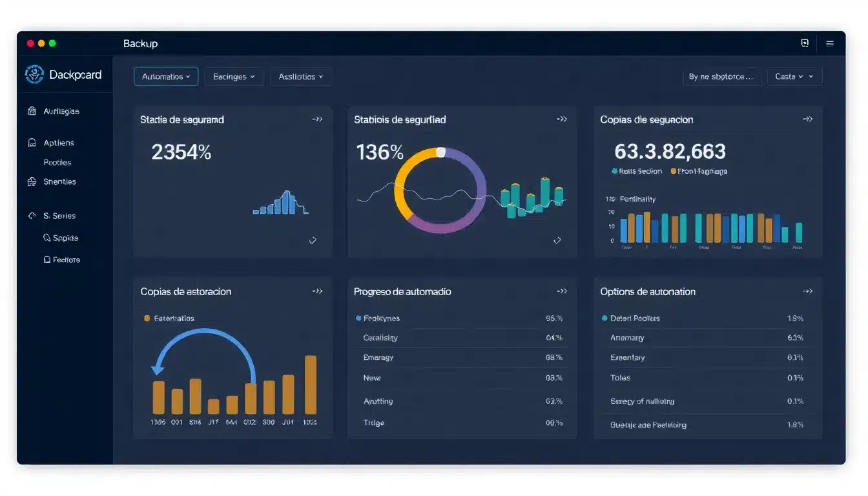Image resolution: width=868 pixels, height=496 pixels.
Task: Click the Snenties sidebar icon
Action: tap(32, 181)
